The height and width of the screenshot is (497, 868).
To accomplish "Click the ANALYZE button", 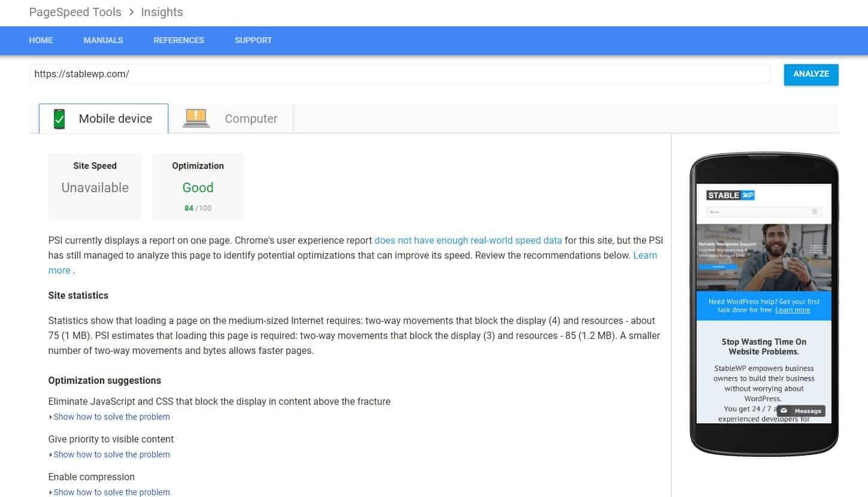I will click(811, 74).
